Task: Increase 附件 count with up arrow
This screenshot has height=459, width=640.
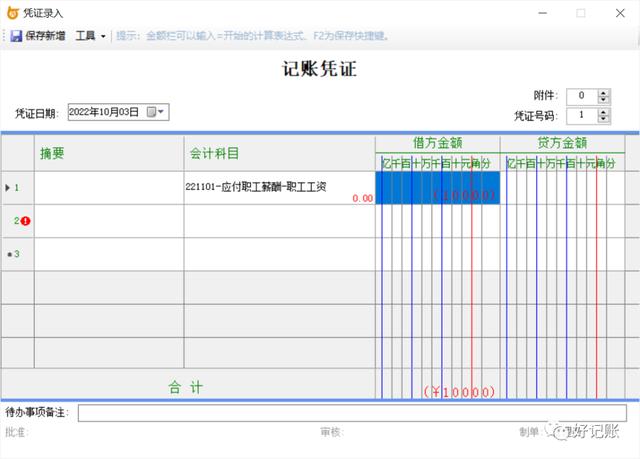Action: point(603,93)
